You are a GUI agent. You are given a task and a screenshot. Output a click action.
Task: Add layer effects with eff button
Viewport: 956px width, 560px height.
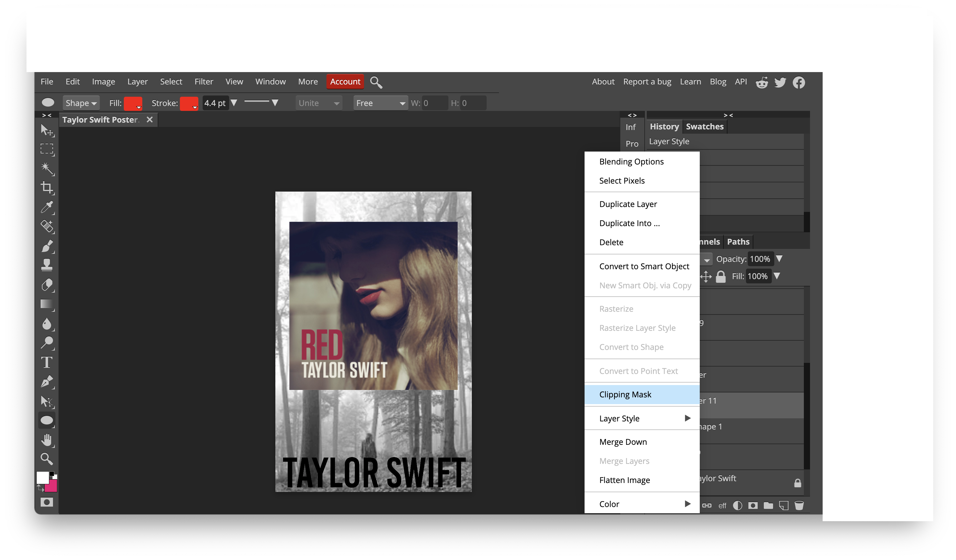[722, 505]
